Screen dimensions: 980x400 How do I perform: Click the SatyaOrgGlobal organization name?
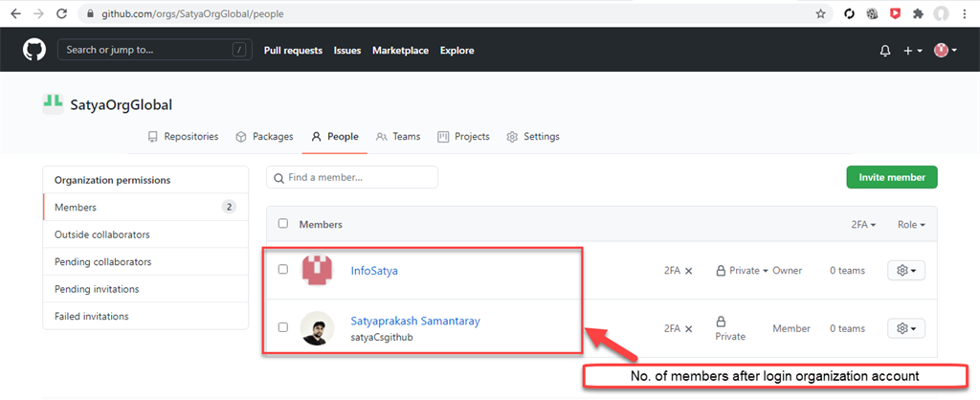(x=122, y=104)
